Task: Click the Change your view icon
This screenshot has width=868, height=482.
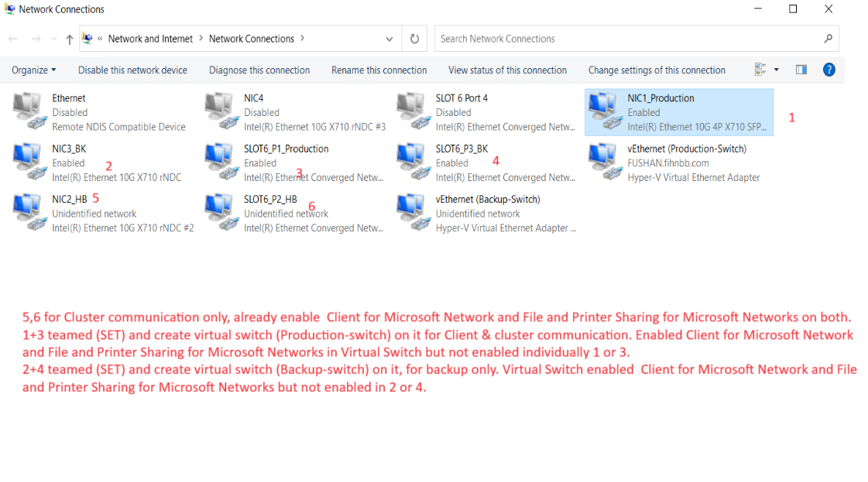Action: (760, 70)
